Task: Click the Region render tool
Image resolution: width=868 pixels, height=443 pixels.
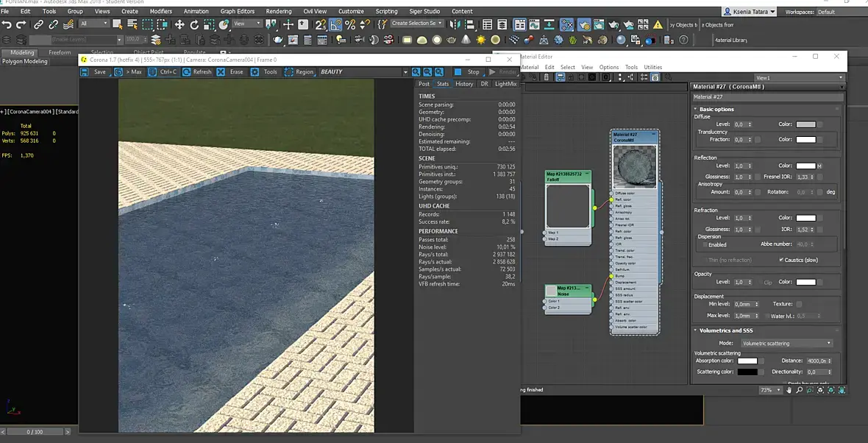Action: pos(298,72)
